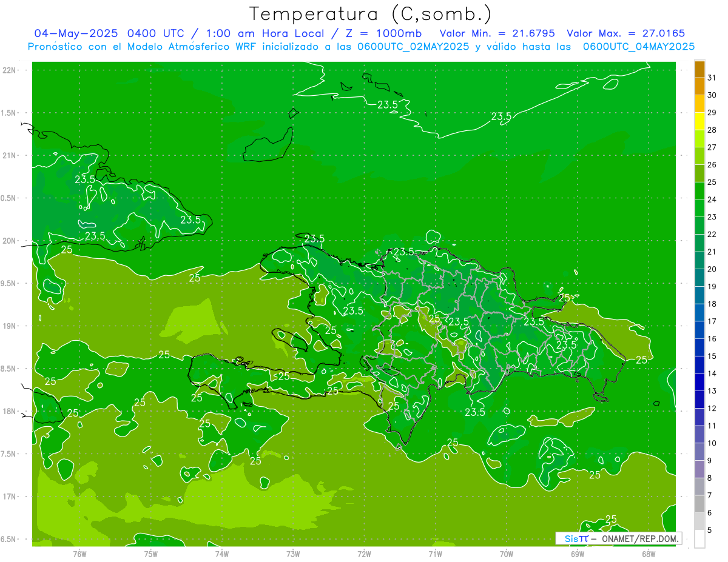Click the colorbar label 31

[x=712, y=78]
